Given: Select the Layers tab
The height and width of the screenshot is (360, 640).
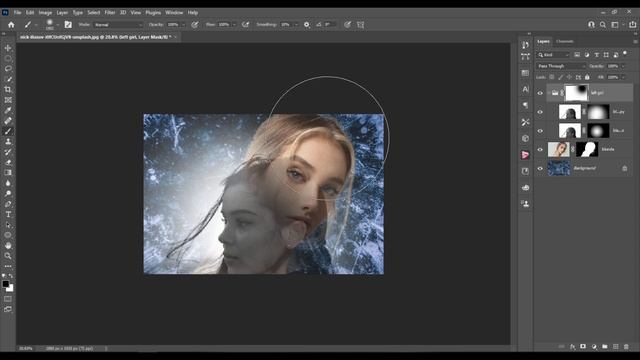Looking at the screenshot, I should 543,41.
